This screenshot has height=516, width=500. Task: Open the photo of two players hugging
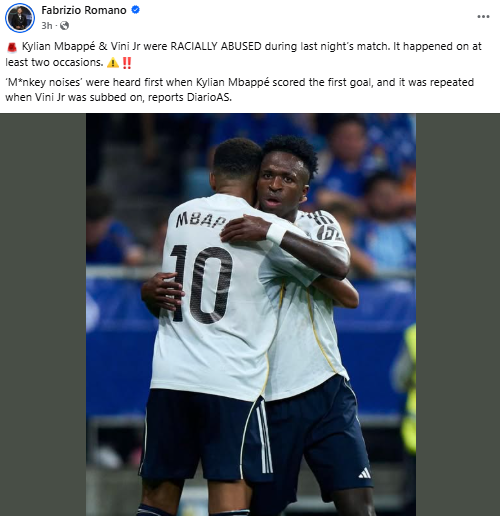251,314
